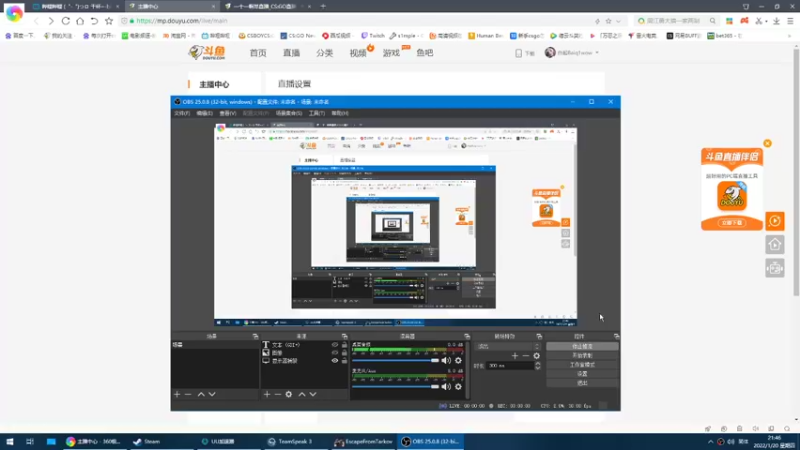Screen dimensions: 800x450
Task: Select Display Capture source row
Action: (x=304, y=361)
